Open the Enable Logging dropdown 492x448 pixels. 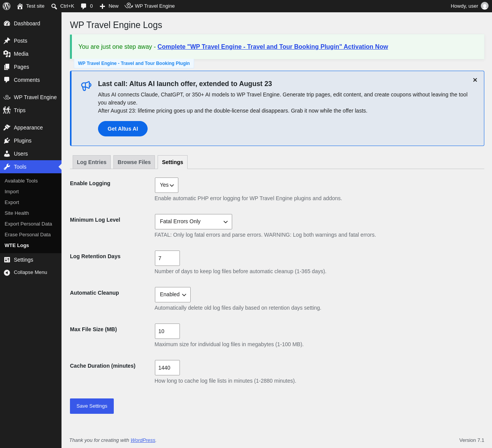166,185
